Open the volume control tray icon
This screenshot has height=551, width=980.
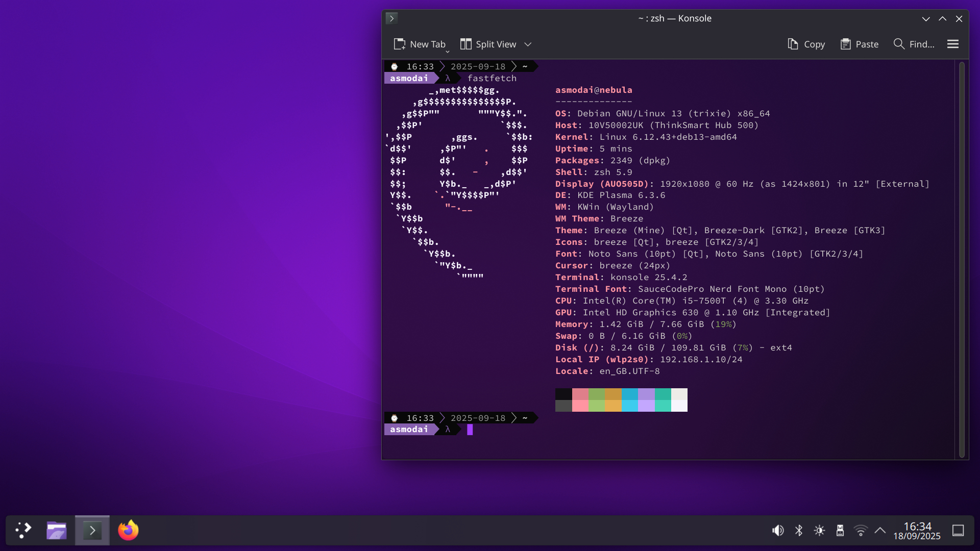[778, 531]
